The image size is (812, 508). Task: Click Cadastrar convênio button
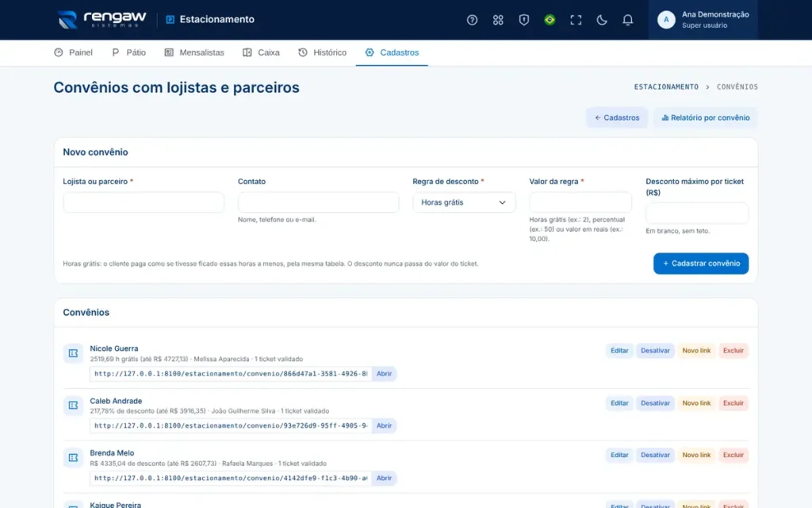(701, 264)
